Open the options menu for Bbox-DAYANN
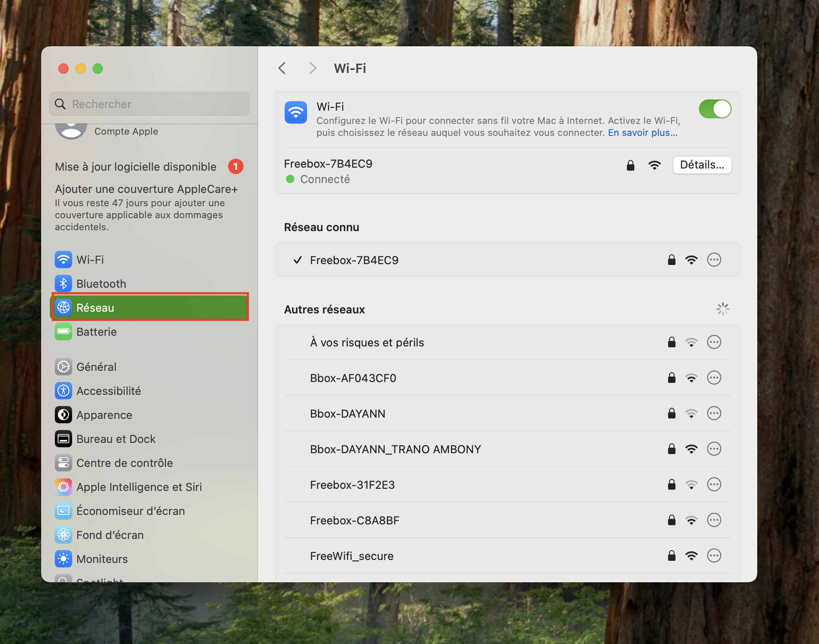Screen dimensions: 819x644 point(714,413)
